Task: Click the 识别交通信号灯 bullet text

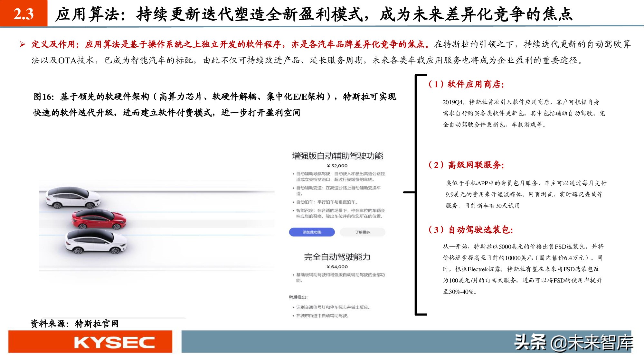Action: (333, 307)
